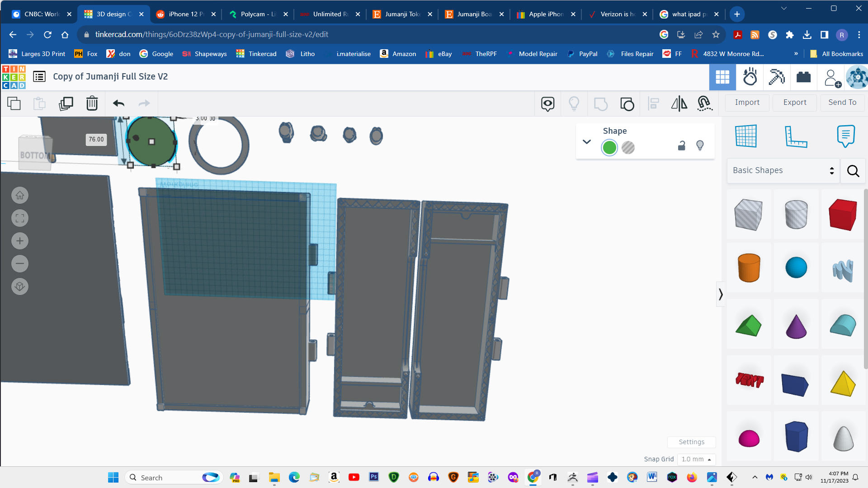Open All Bookmarks folder

[x=837, y=54]
